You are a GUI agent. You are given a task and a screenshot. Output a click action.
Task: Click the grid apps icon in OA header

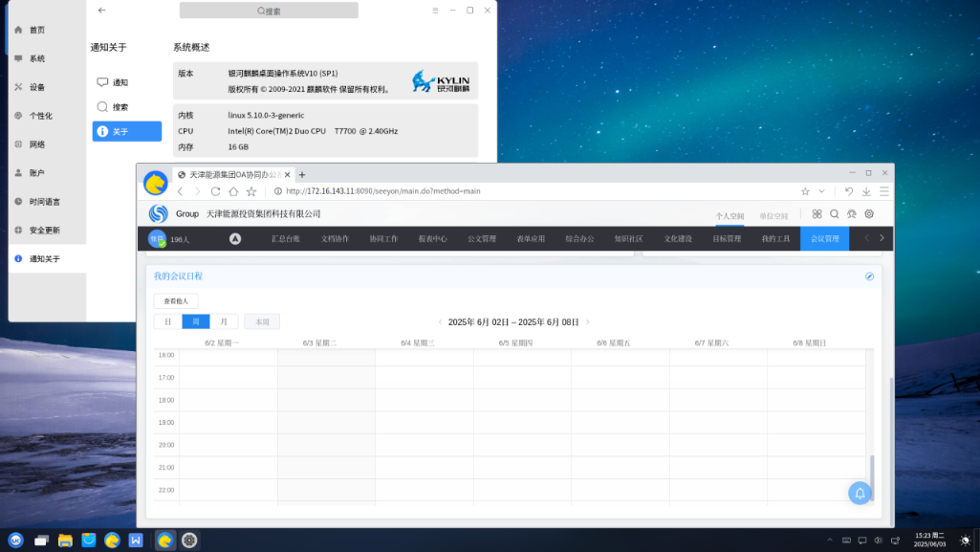tap(817, 214)
